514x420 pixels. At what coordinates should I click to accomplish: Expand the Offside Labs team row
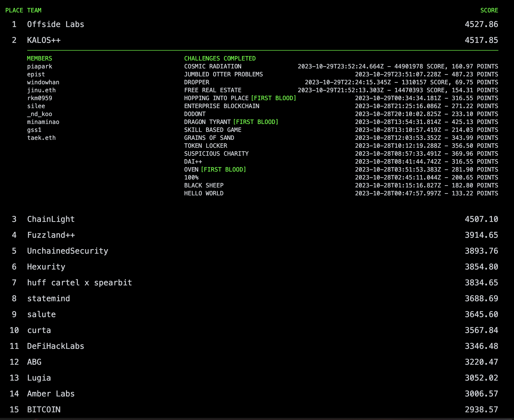56,24
